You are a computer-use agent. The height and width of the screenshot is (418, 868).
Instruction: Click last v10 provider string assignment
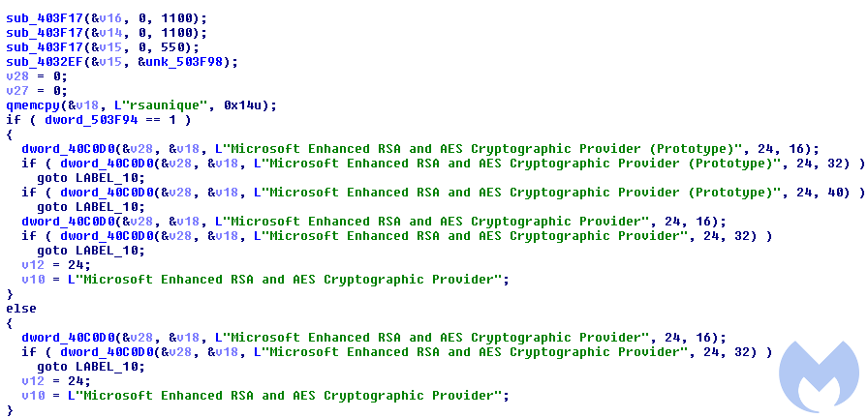265,396
